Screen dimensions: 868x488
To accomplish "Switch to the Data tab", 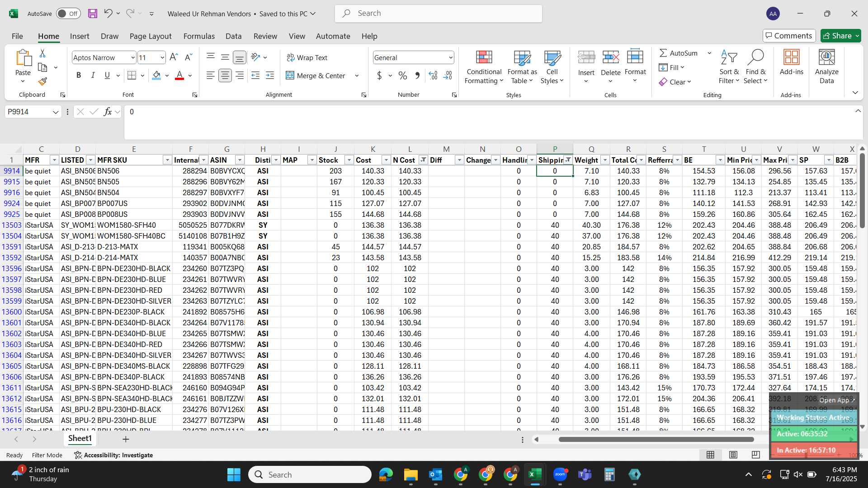I will click(233, 36).
